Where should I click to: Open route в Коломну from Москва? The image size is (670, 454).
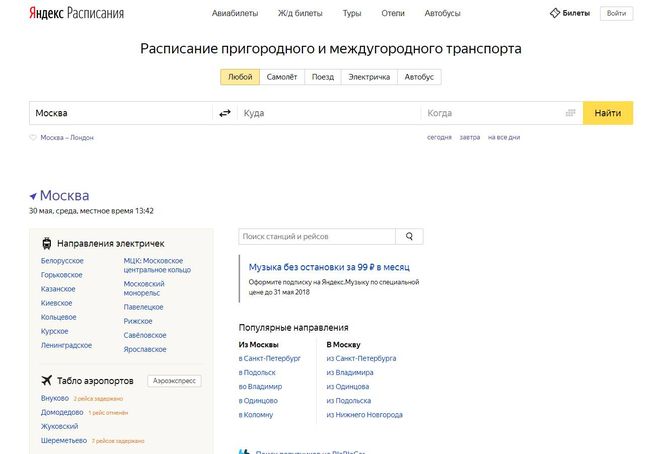click(x=256, y=415)
